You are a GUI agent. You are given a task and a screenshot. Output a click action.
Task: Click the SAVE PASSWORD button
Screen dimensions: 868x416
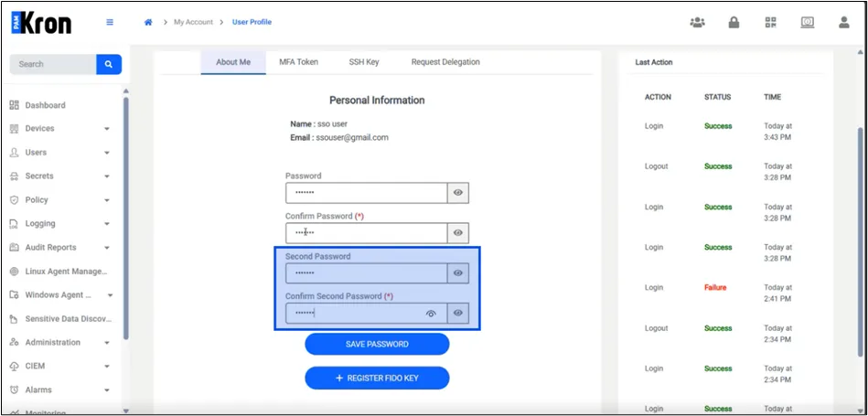pos(377,344)
